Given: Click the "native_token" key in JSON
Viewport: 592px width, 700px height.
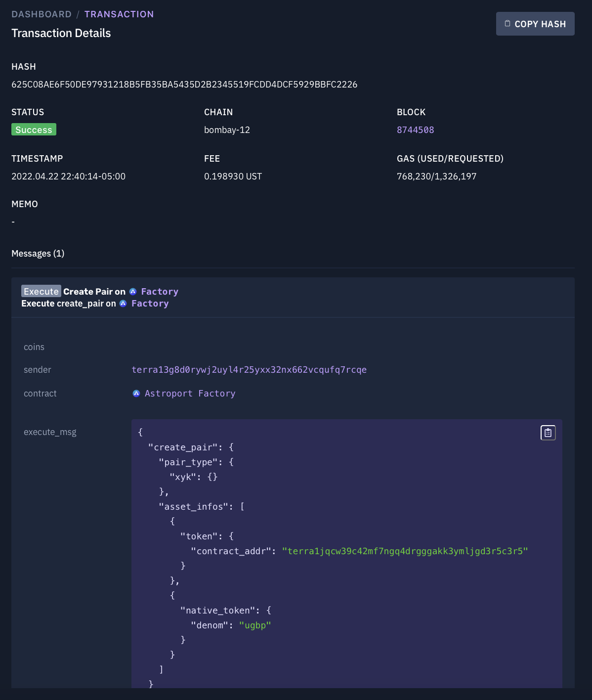Looking at the screenshot, I should point(218,611).
